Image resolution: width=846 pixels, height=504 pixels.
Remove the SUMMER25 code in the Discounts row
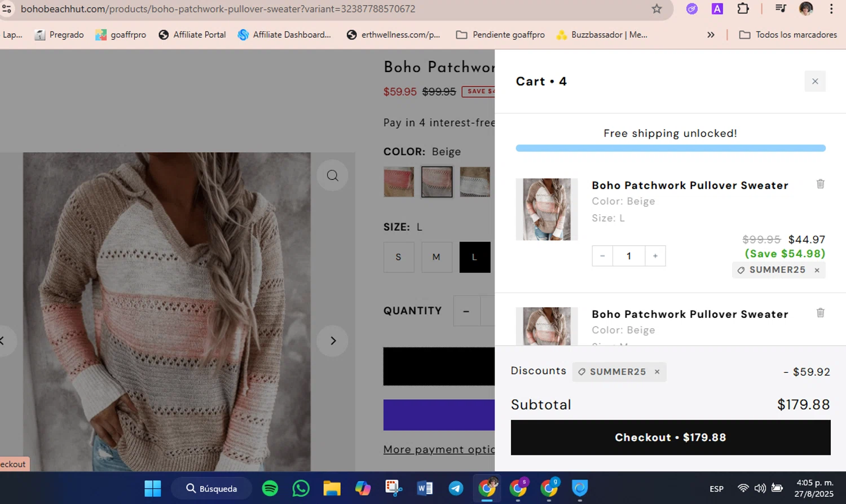pos(657,372)
